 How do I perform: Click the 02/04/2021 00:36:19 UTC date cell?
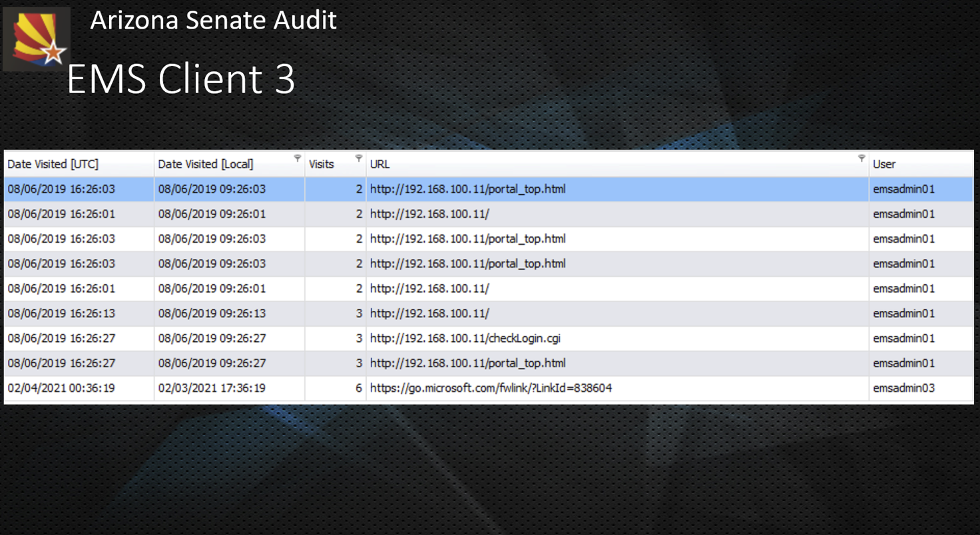tap(61, 388)
